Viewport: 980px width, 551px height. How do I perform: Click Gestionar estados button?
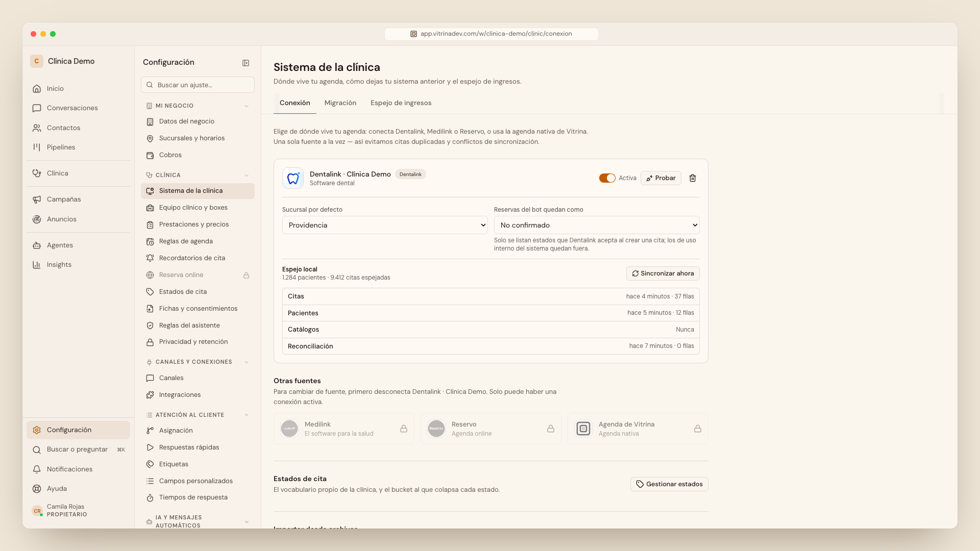669,484
